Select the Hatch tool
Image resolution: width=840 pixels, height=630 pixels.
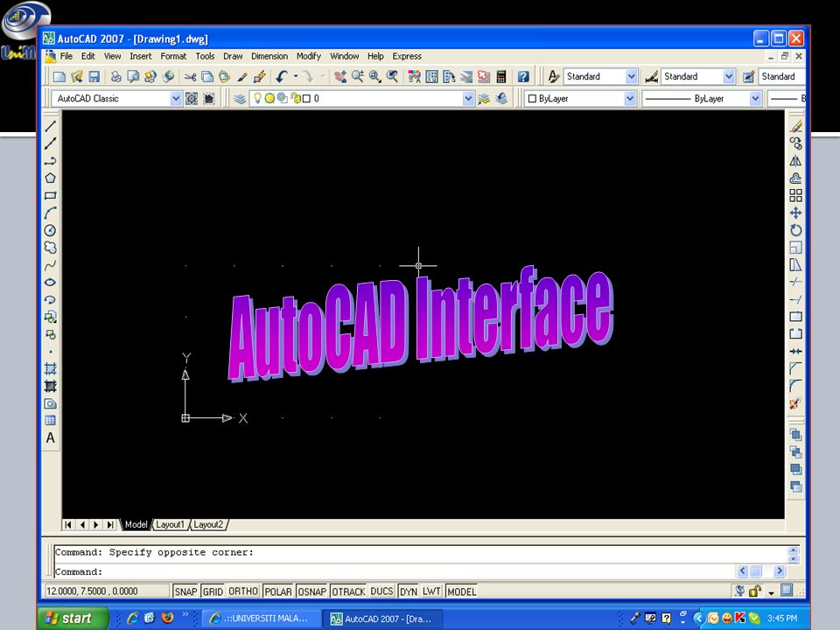tap(51, 368)
